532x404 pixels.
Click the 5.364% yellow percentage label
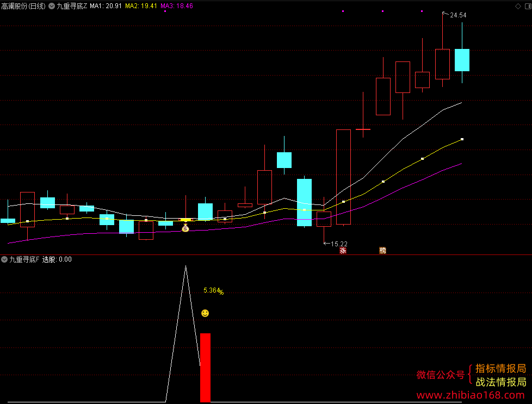click(x=213, y=291)
